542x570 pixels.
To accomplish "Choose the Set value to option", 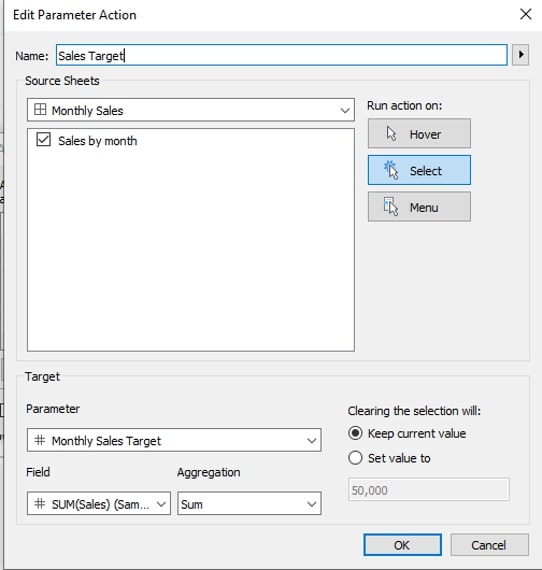I will click(355, 458).
